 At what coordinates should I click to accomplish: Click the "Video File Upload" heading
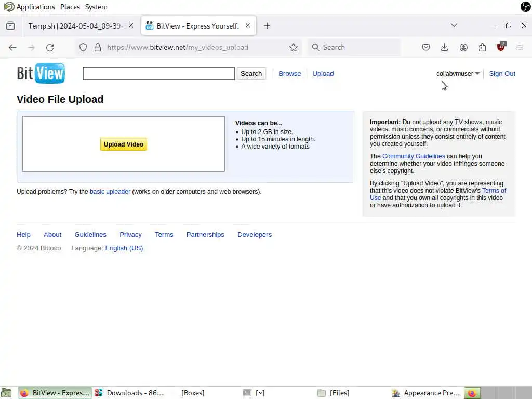click(60, 99)
